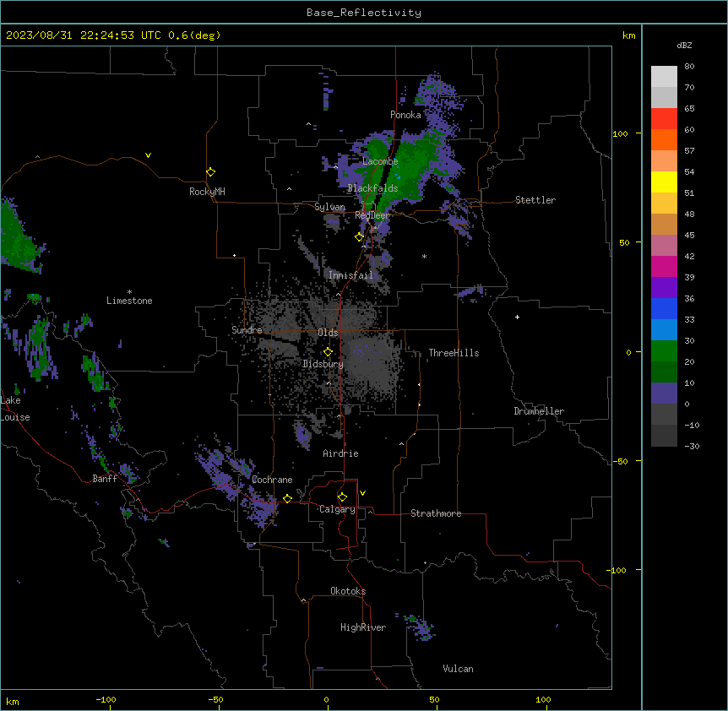Select the yellow 54-51 dBZ legend swatch

[x=664, y=182]
